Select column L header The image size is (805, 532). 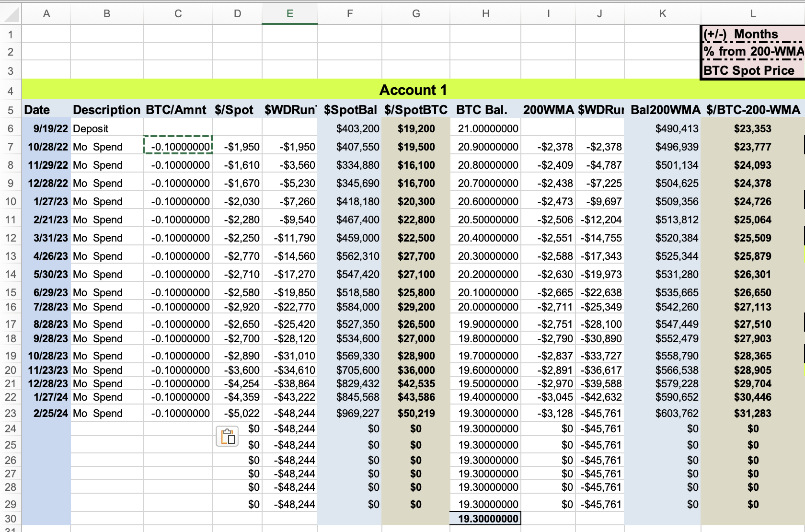753,14
